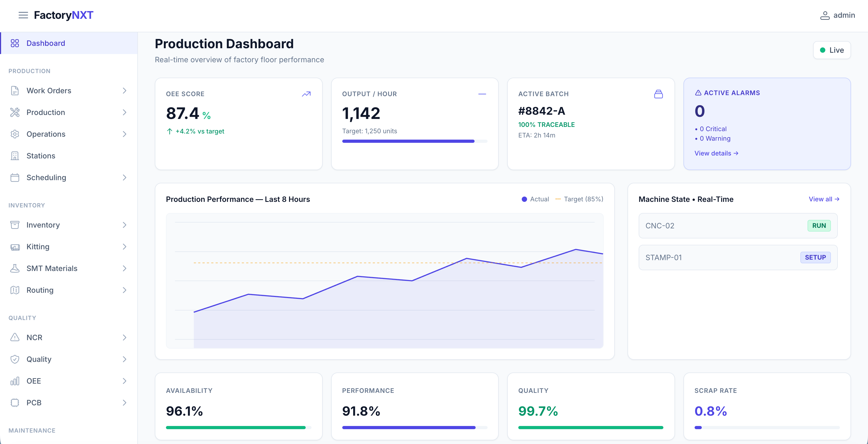The image size is (868, 444).
Task: Click the Stations building icon
Action: pos(15,156)
